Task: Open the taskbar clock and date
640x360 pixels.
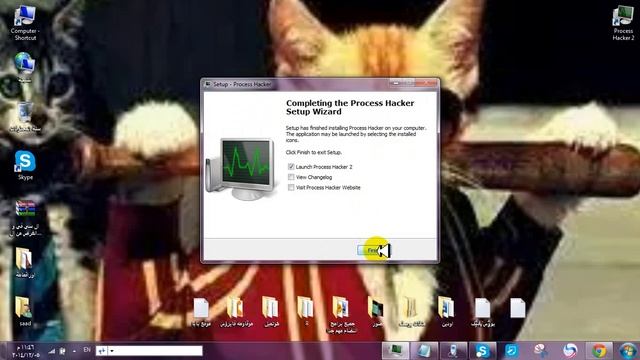Action: click(26, 351)
